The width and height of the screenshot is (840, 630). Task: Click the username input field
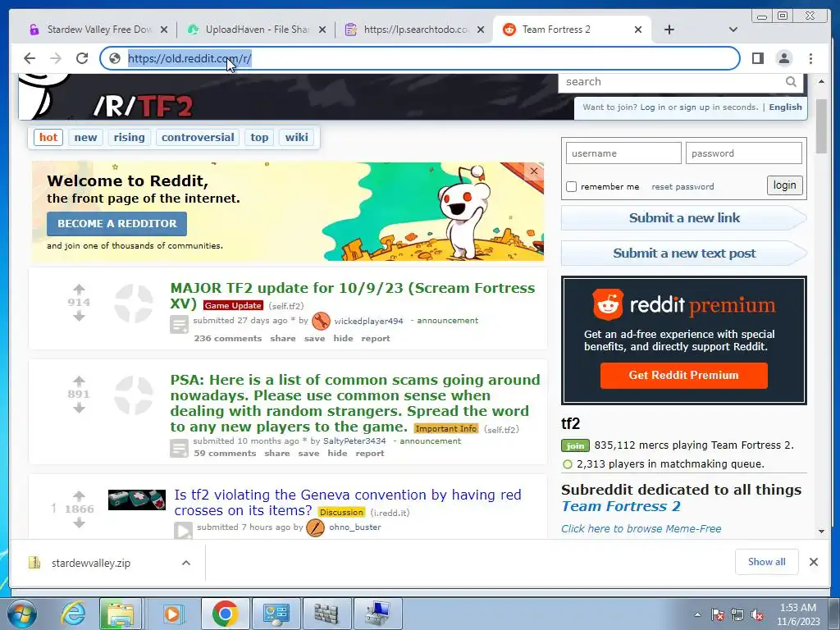pyautogui.click(x=623, y=153)
